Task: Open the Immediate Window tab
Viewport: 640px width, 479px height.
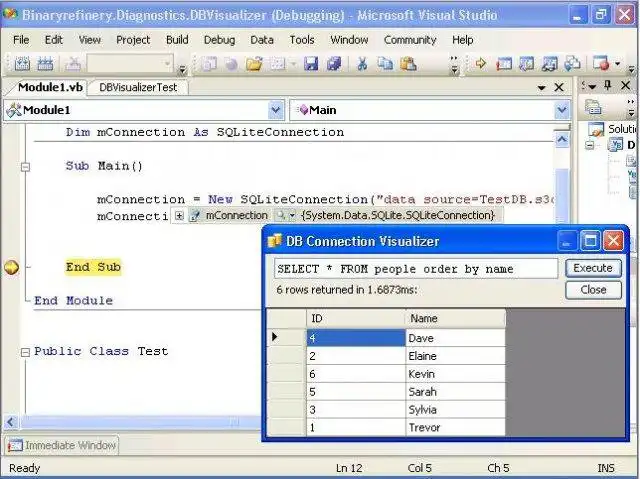Action: (x=62, y=445)
